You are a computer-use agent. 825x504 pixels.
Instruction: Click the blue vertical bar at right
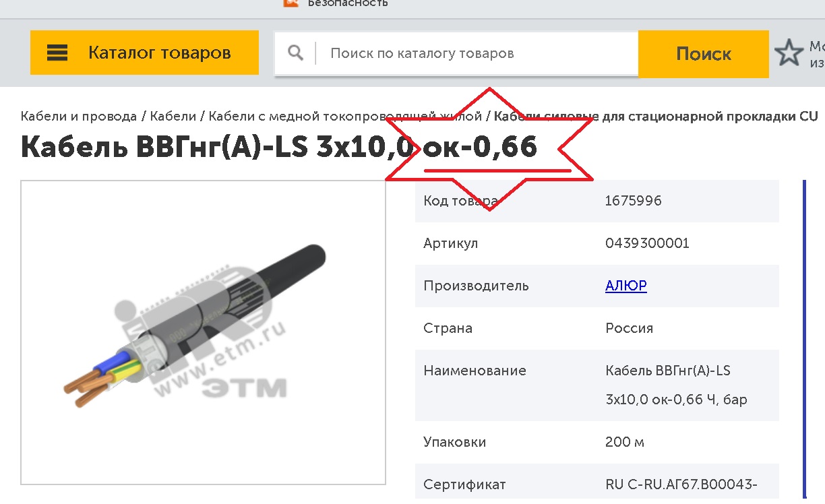[804, 339]
